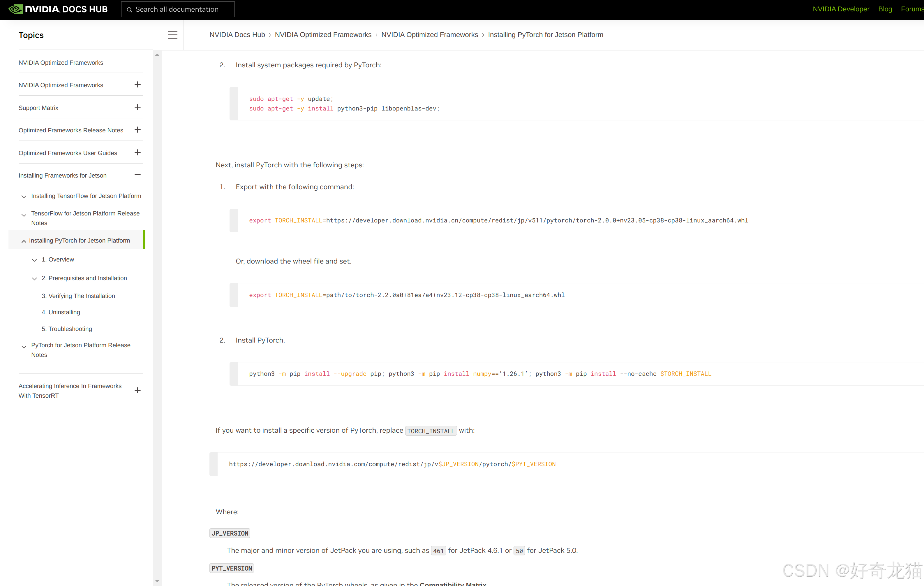Expand Support Matrix plus icon

point(137,107)
